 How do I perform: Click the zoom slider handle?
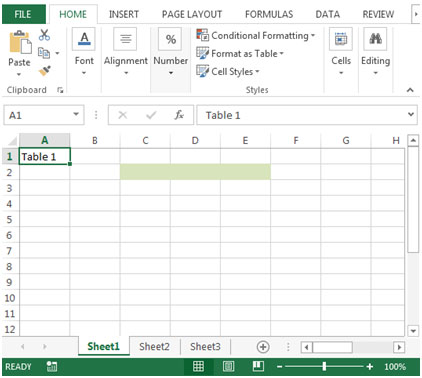[324, 366]
